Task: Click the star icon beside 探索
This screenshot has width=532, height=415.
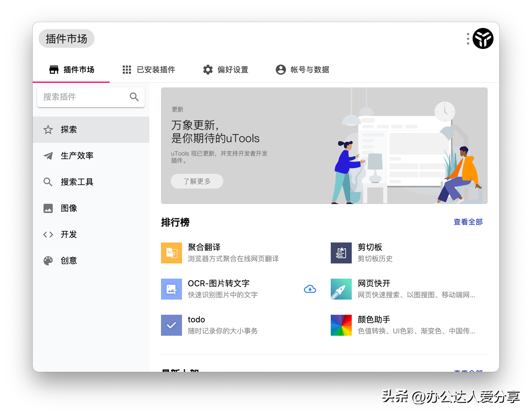Action: point(48,130)
